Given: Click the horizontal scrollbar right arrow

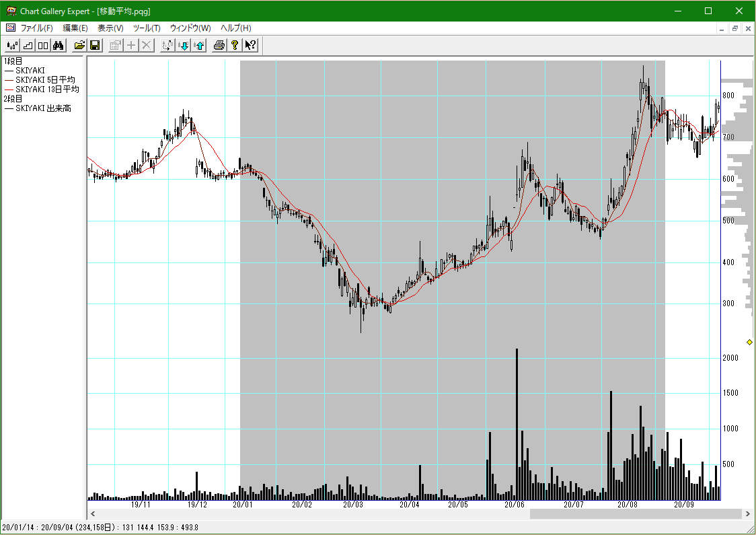Looking at the screenshot, I should tap(748, 513).
